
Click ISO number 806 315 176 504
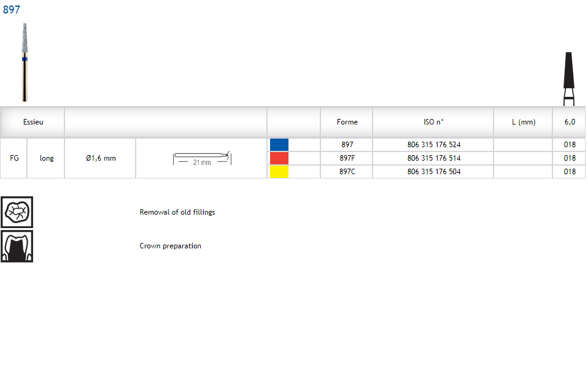coord(433,172)
